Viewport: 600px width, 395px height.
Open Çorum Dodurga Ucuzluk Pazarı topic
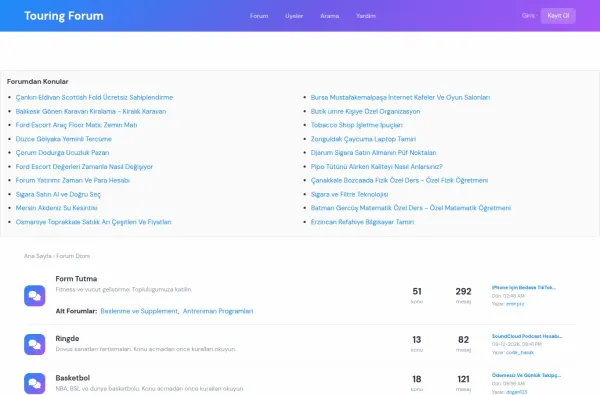(62, 153)
